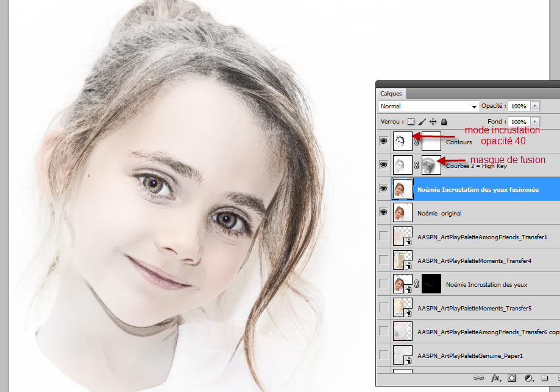Open the blend mode dropdown showing Normal

pos(427,106)
